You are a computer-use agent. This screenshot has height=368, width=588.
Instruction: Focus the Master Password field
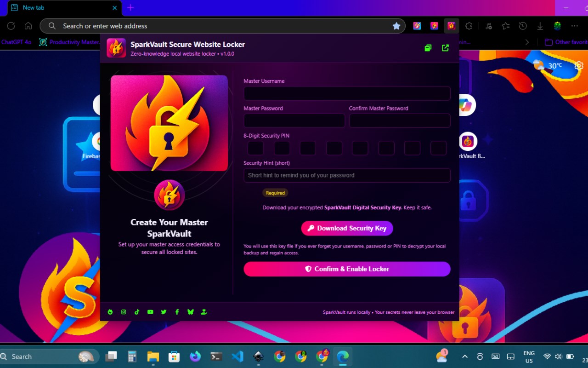pyautogui.click(x=294, y=121)
